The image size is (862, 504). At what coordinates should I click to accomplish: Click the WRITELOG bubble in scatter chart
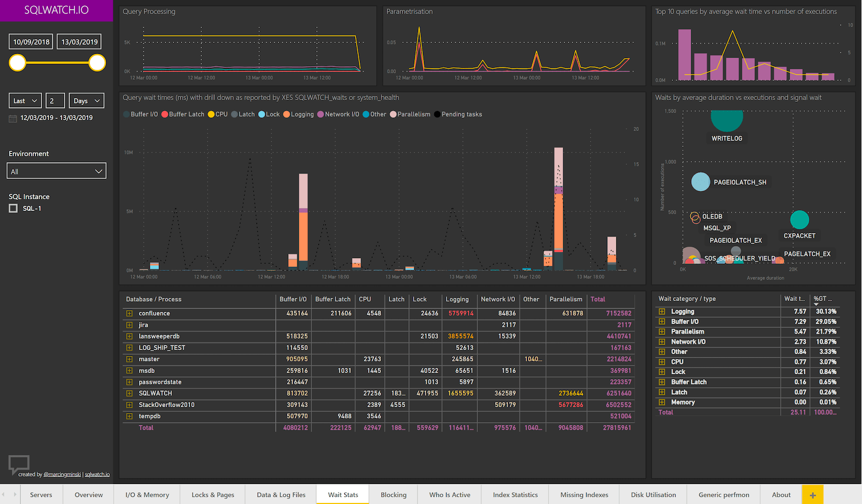[x=727, y=120]
